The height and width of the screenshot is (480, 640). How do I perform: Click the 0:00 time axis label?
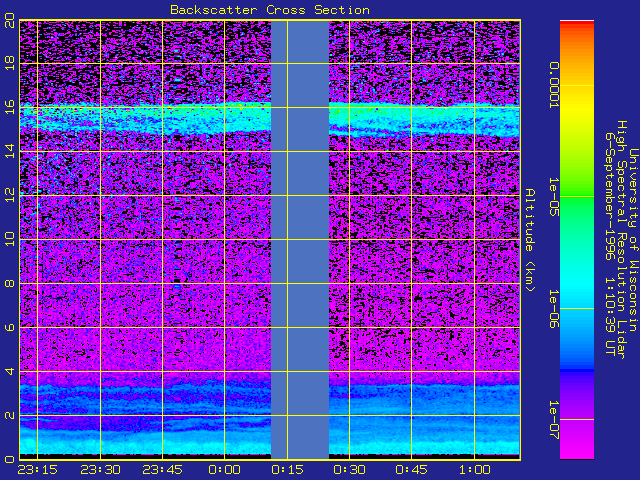tap(224, 470)
